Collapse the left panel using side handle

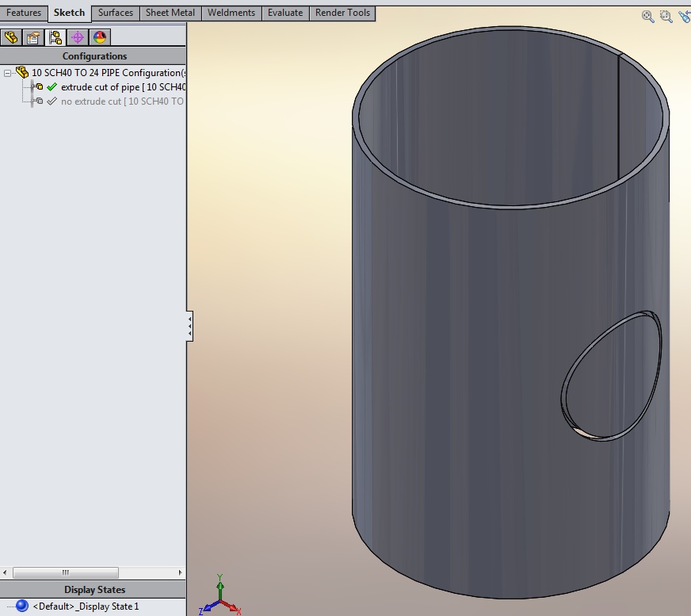point(189,327)
